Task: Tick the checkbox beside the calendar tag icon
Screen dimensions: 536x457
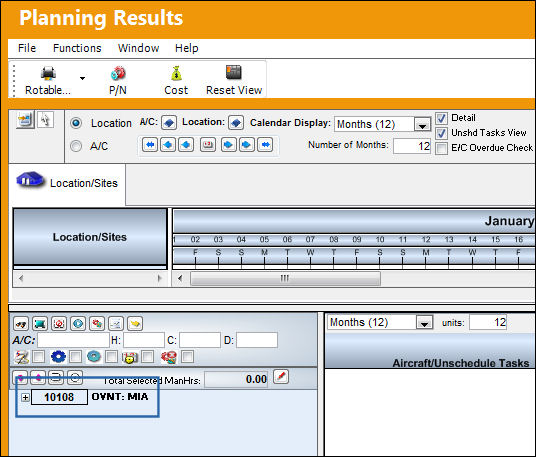Action: pyautogui.click(x=147, y=357)
